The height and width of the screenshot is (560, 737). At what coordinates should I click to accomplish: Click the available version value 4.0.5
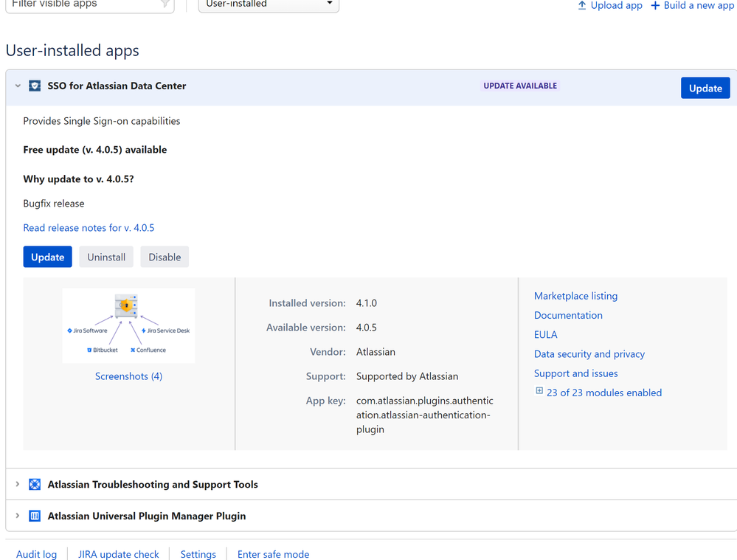click(x=367, y=328)
